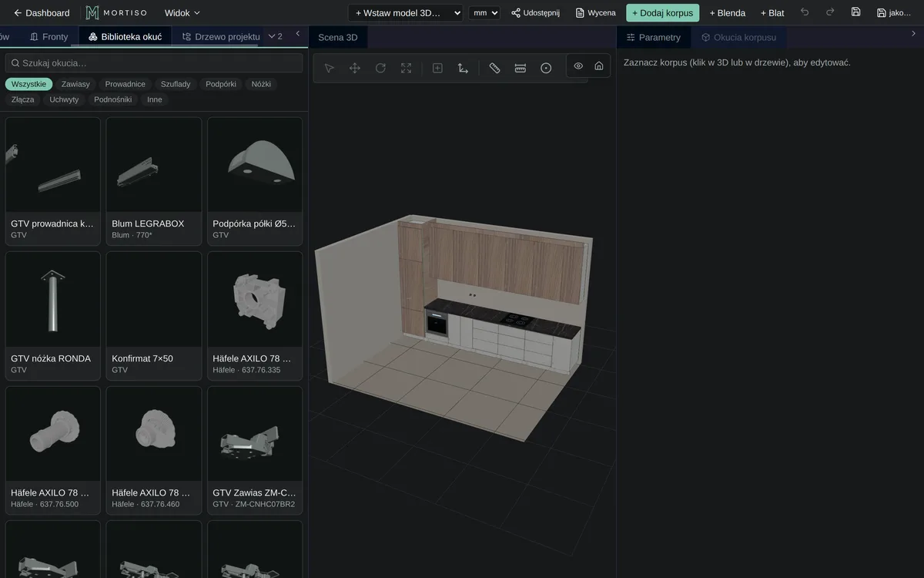The width and height of the screenshot is (924, 578).
Task: Select Häfele AXILO 637.76.460 card
Action: coord(154,450)
